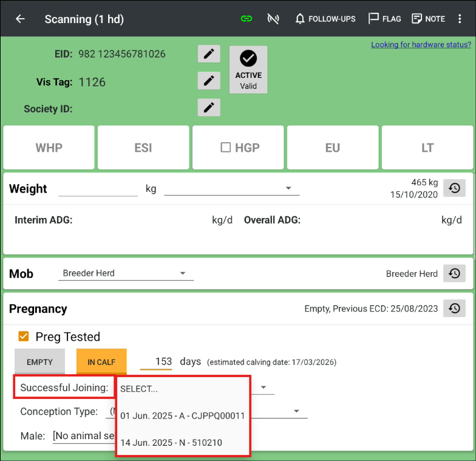Viewport: 476px width, 461px height.
Task: Open the weight type dropdown
Action: click(x=232, y=188)
